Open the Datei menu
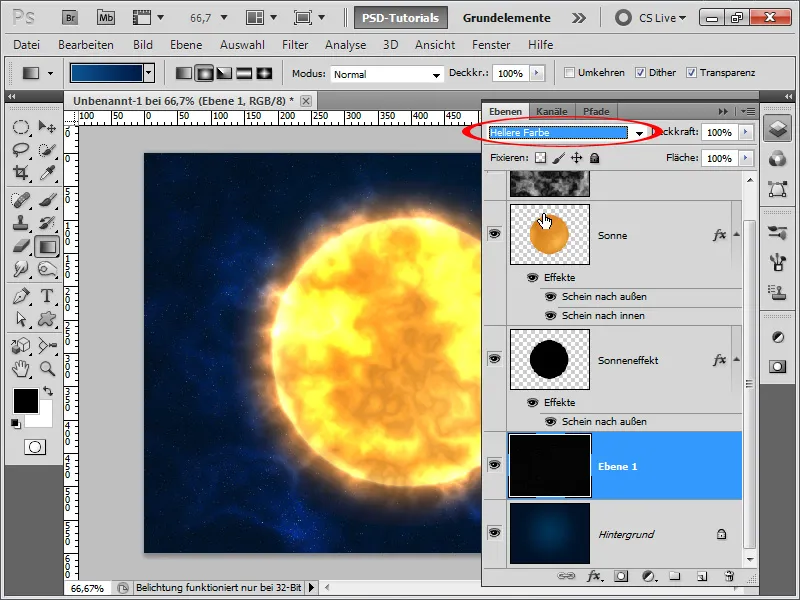800x600 pixels. point(27,45)
